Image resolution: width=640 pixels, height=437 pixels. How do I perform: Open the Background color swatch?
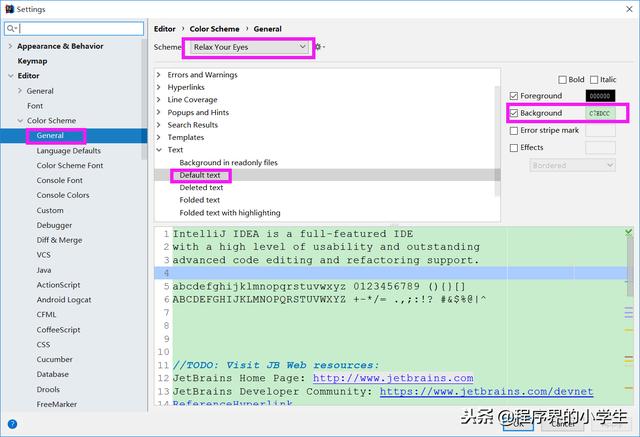tap(600, 113)
